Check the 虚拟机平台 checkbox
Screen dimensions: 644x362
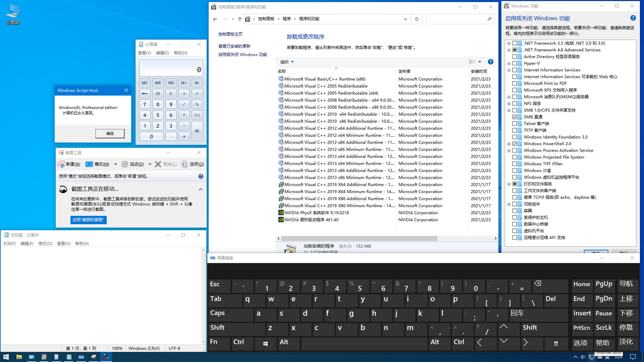(x=515, y=231)
